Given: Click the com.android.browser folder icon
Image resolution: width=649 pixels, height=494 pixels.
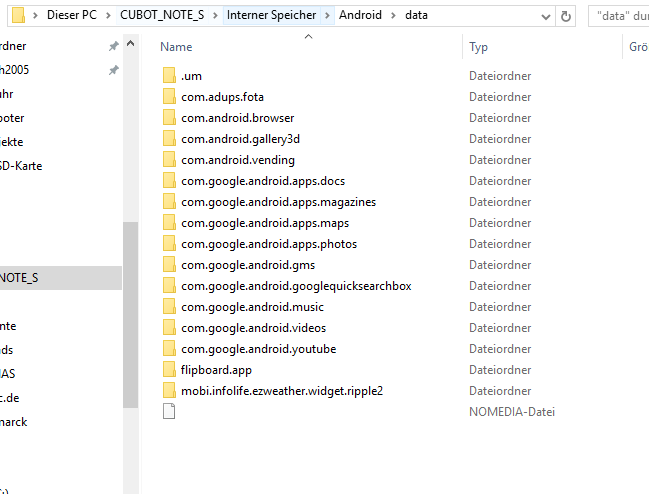Looking at the screenshot, I should click(x=169, y=118).
